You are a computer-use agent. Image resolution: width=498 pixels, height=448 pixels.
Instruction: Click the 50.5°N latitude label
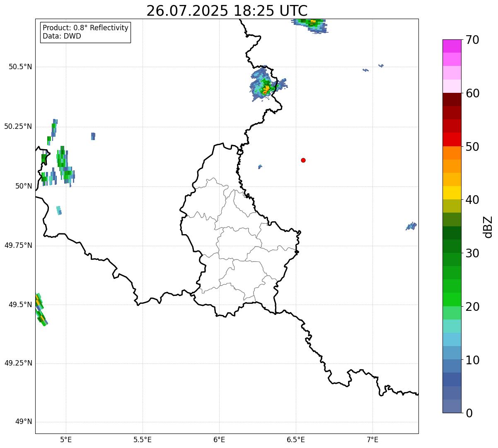pyautogui.click(x=20, y=67)
